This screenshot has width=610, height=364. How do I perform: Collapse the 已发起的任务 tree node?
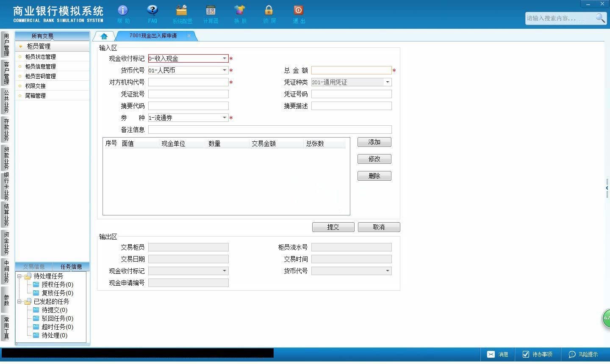pos(19,301)
